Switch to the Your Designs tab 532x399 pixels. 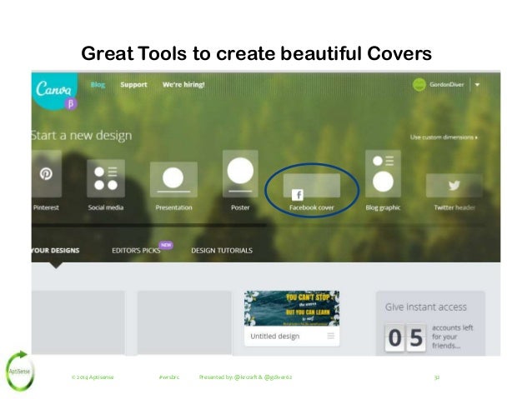[x=55, y=251]
